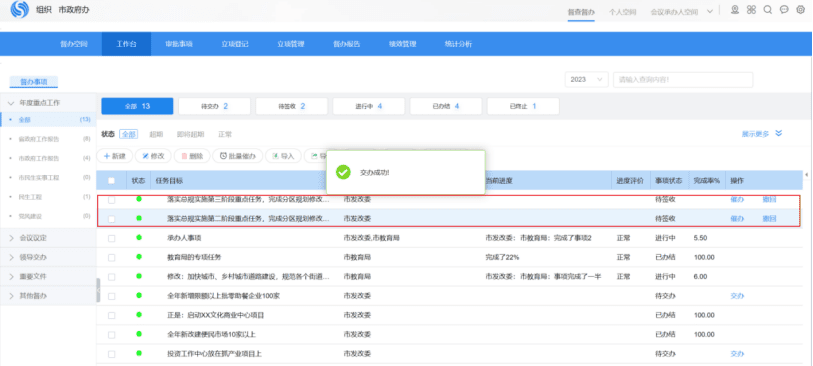Toggle the select-all checkbox in table header

pos(111,181)
